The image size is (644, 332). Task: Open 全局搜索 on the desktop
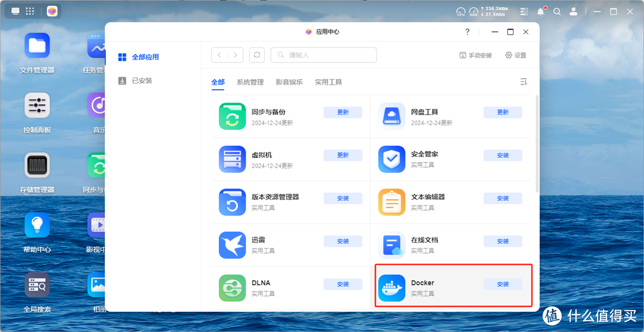(37, 285)
